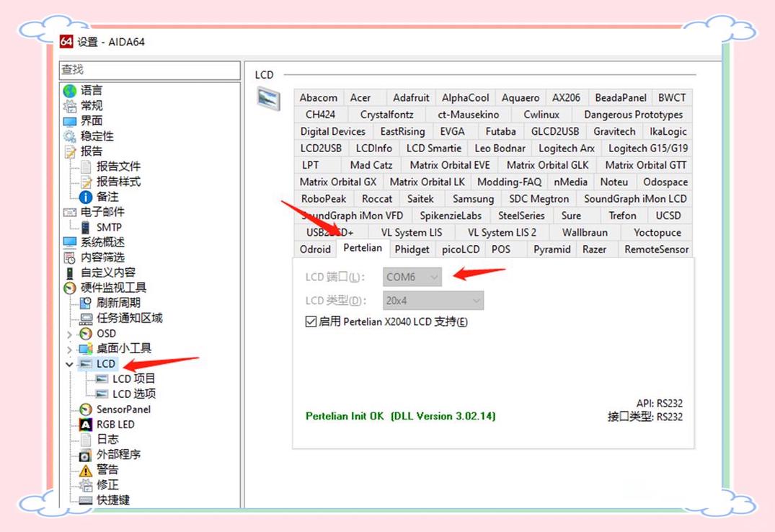Viewport: 775px width, 532px height.
Task: Switch to the Odroid tab
Action: coord(315,249)
